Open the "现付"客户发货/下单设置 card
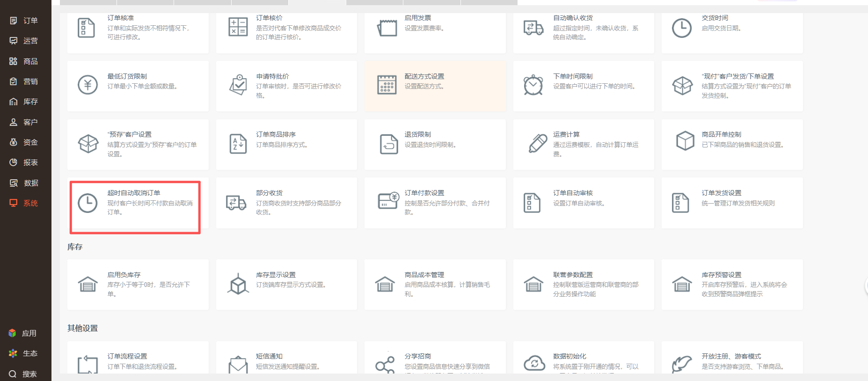The height and width of the screenshot is (381, 868). 732,86
